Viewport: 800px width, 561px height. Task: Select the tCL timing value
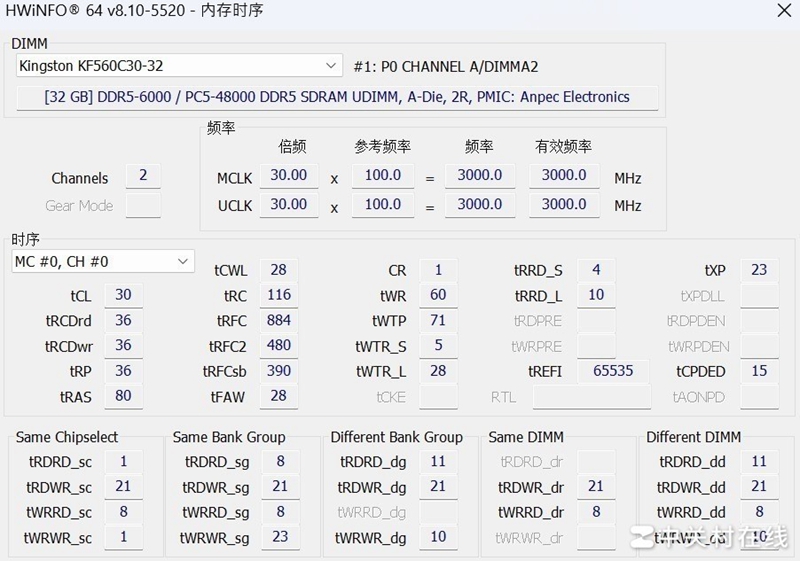123,295
